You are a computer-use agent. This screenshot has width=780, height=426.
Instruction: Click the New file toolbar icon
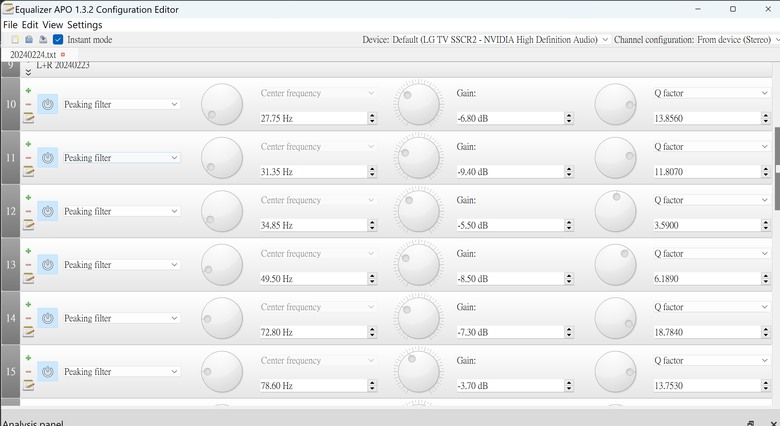tap(15, 39)
